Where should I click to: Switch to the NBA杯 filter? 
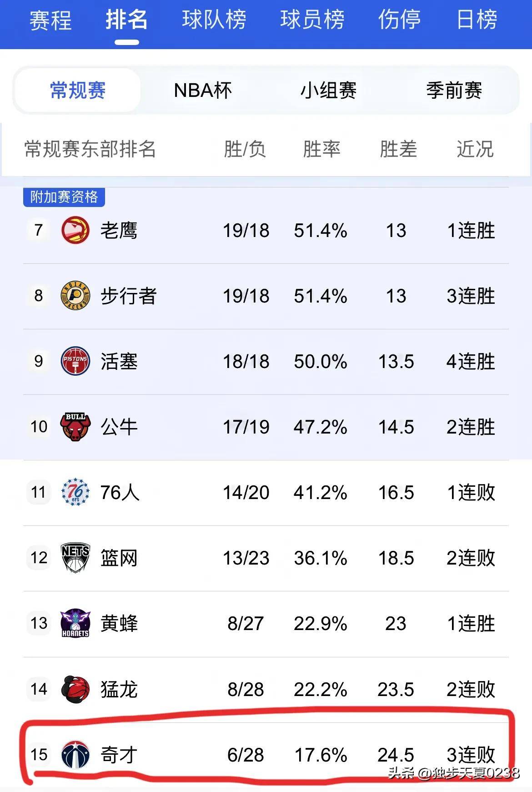click(201, 91)
